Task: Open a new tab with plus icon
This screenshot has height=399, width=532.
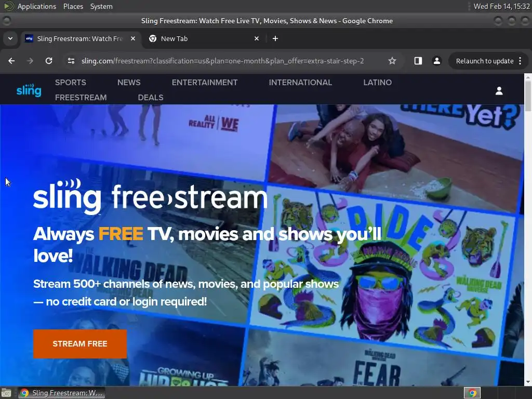Action: point(275,38)
